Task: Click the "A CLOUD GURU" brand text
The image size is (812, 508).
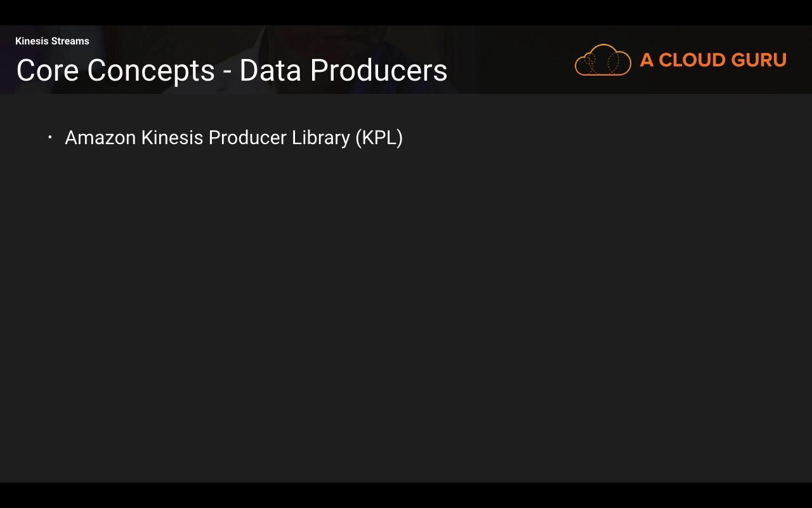Action: click(x=713, y=60)
